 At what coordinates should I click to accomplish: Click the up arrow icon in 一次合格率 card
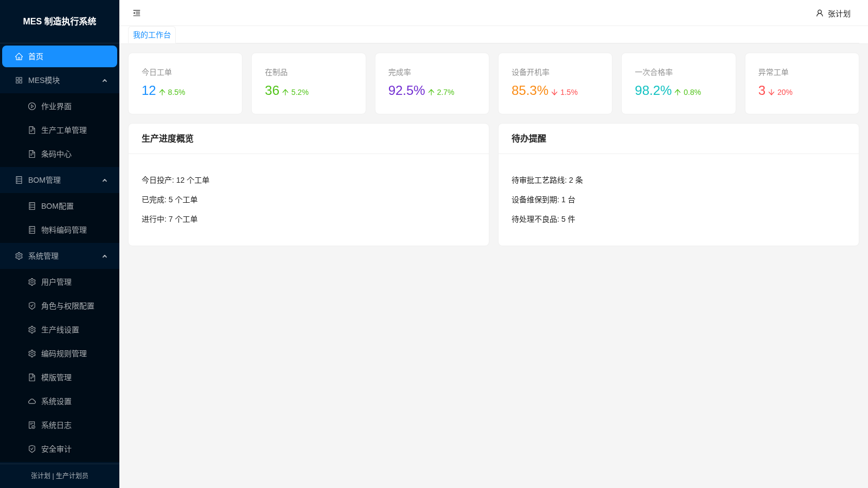click(x=678, y=92)
